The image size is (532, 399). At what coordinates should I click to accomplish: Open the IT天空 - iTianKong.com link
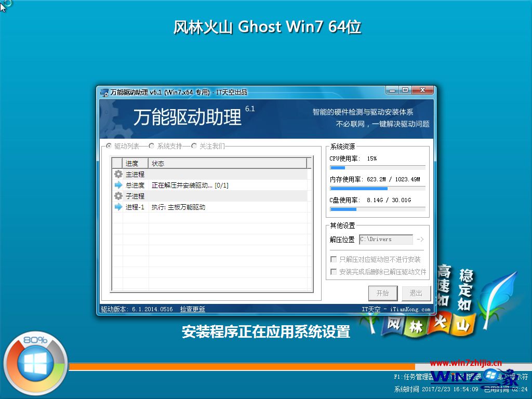[x=396, y=309]
